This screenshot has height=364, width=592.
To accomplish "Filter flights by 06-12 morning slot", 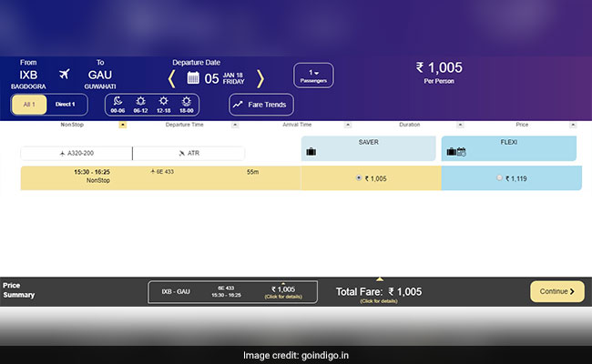I will [x=140, y=105].
